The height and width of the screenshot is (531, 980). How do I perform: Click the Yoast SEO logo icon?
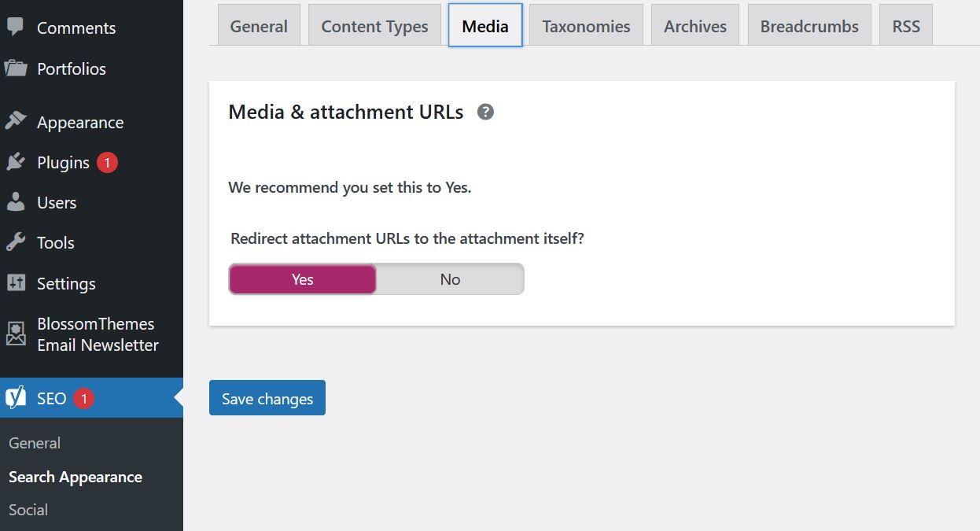pos(15,398)
